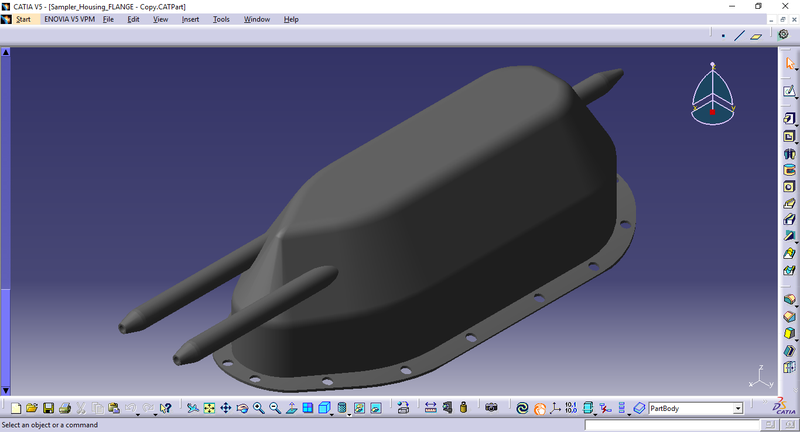Open a file with the folder icon
The width and height of the screenshot is (800, 432).
(31, 408)
